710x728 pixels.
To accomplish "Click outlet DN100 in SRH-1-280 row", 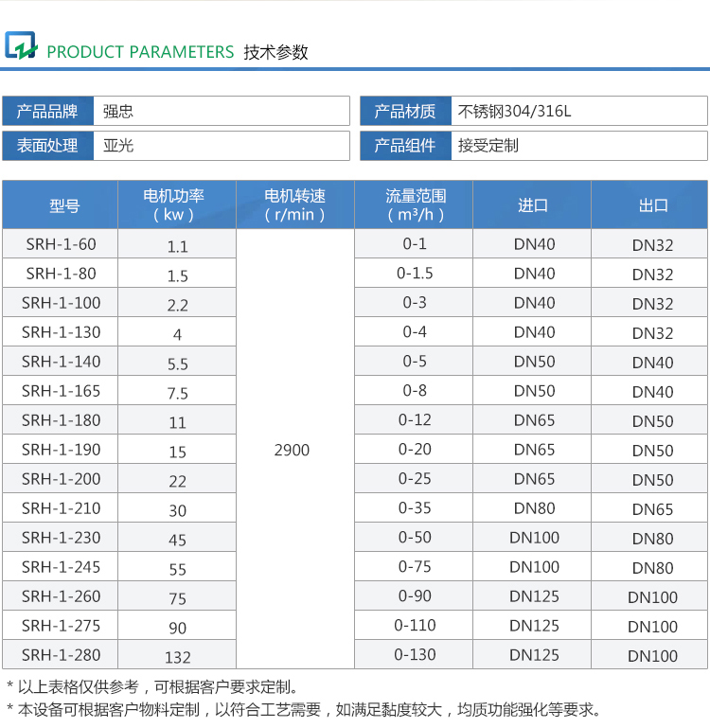I will (652, 656).
